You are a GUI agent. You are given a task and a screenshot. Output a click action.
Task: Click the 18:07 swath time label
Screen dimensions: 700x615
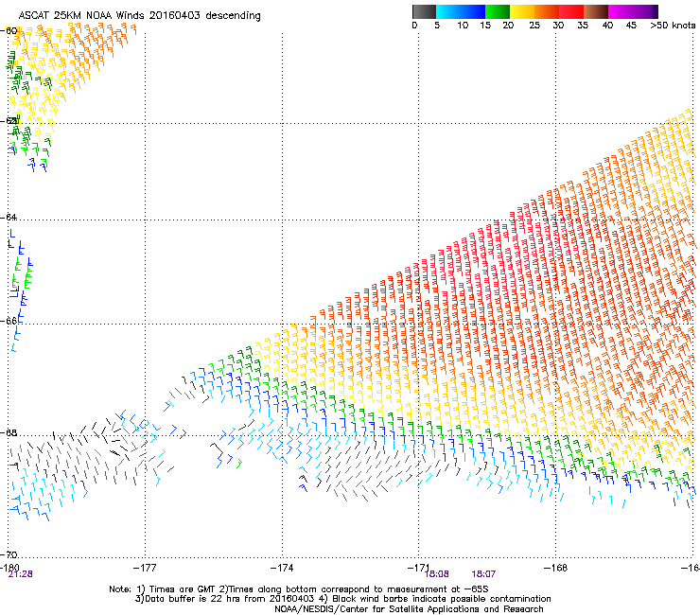click(x=483, y=574)
